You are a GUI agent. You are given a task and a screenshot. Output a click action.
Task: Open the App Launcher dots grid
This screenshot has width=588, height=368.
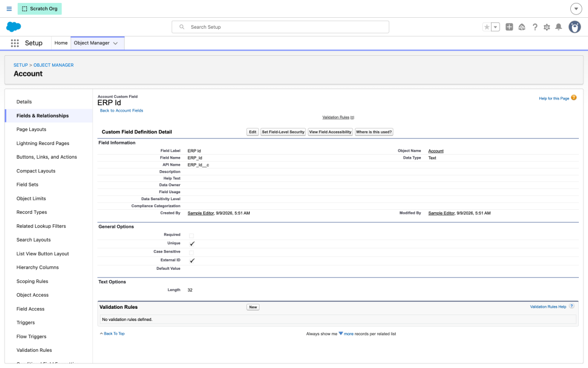(x=14, y=43)
